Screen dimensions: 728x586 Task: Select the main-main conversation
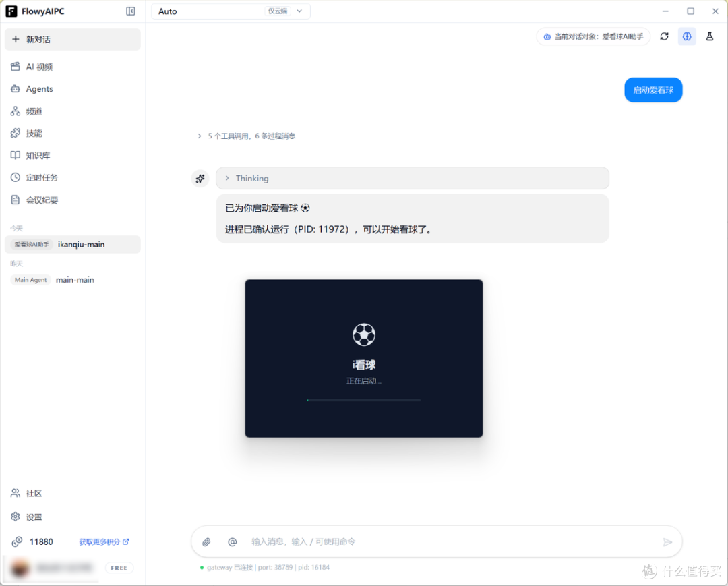[72, 280]
